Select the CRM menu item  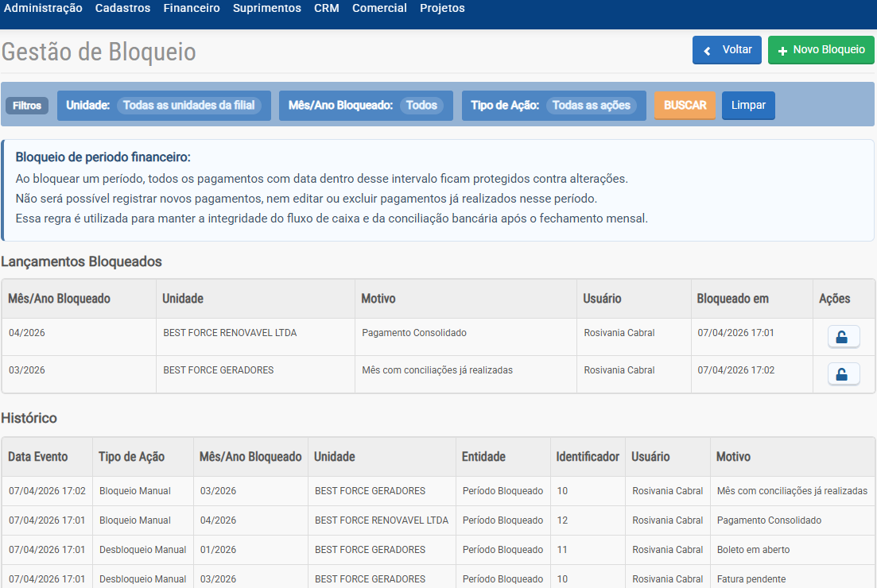point(326,8)
